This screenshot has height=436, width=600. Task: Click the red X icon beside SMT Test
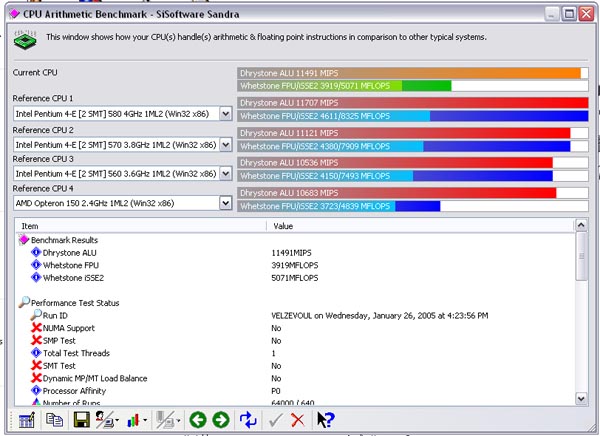pos(36,366)
